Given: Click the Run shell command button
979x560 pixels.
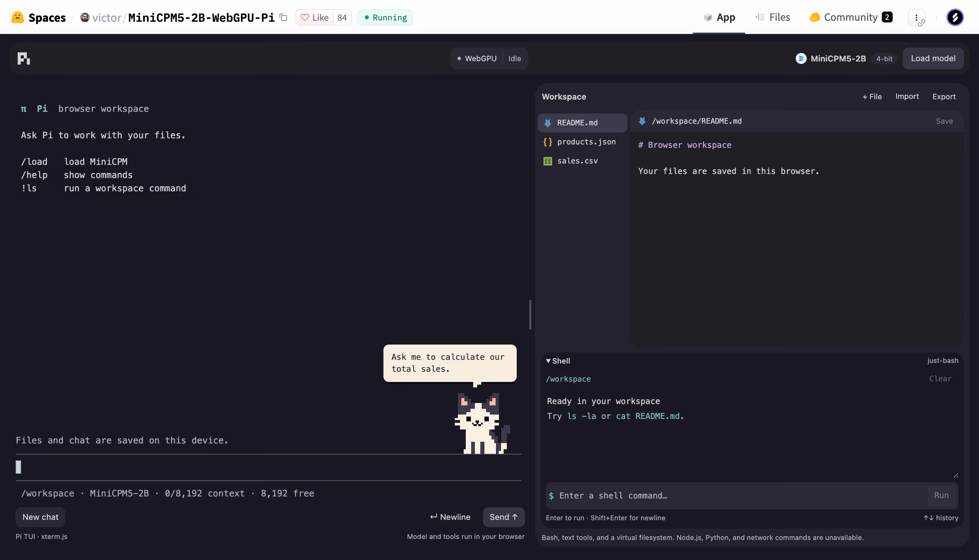Looking at the screenshot, I should click(941, 495).
